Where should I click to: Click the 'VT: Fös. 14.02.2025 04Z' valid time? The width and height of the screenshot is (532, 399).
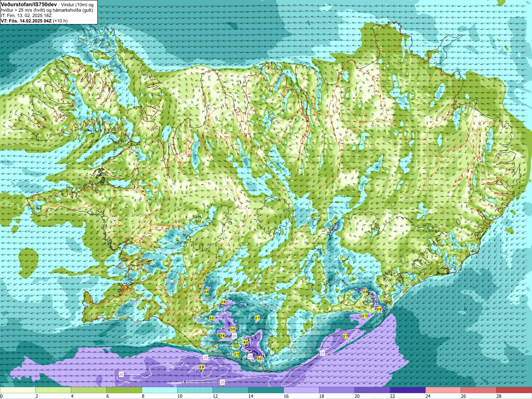tap(26, 21)
